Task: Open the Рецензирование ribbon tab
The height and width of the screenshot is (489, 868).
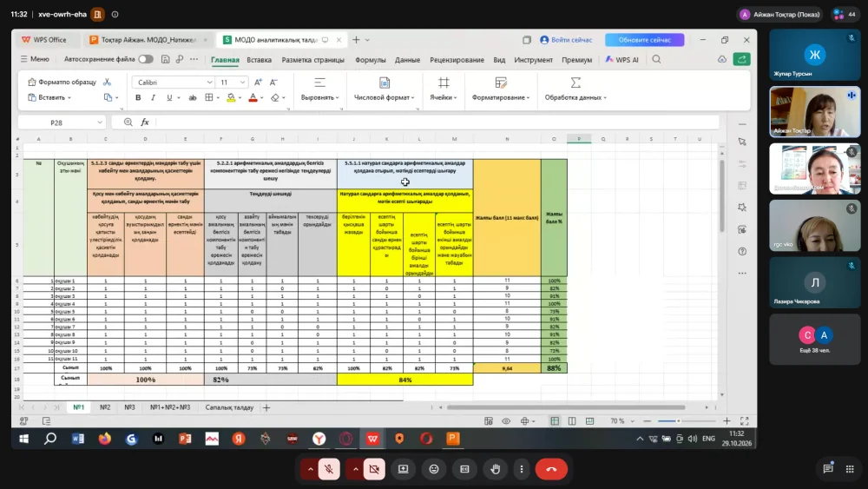Action: tap(457, 60)
